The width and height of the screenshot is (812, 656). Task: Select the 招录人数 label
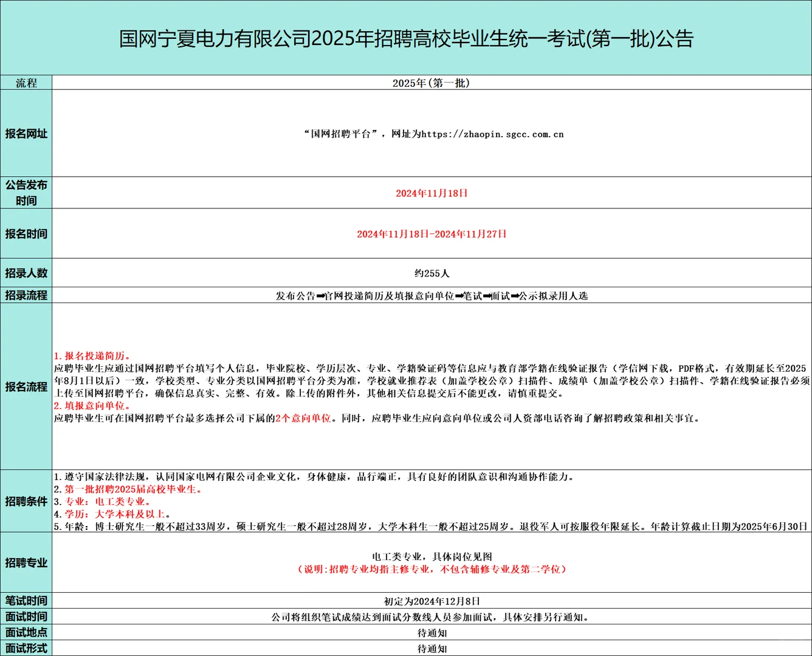click(x=26, y=273)
